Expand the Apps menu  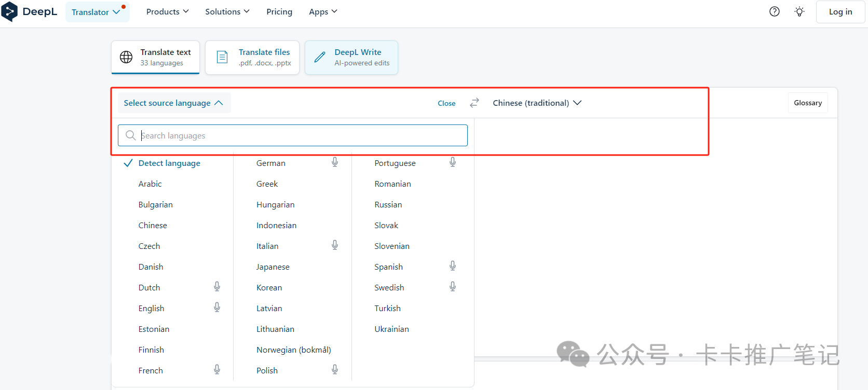click(323, 11)
